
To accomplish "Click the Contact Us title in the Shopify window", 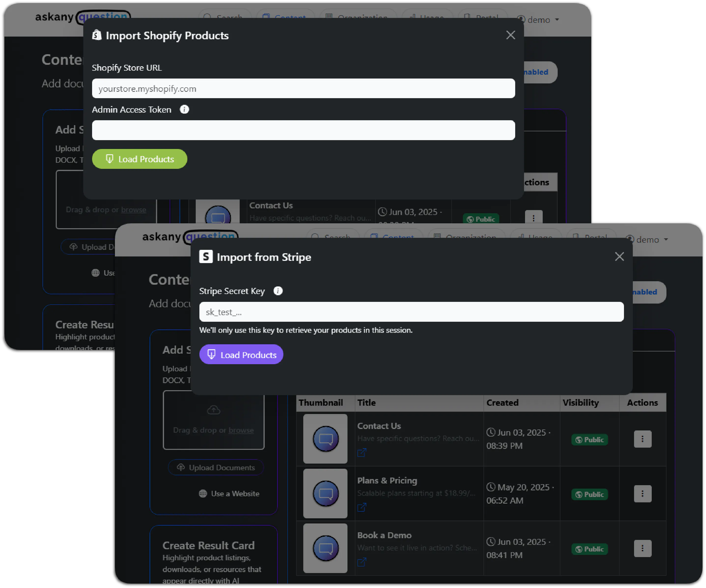I will tap(271, 205).
